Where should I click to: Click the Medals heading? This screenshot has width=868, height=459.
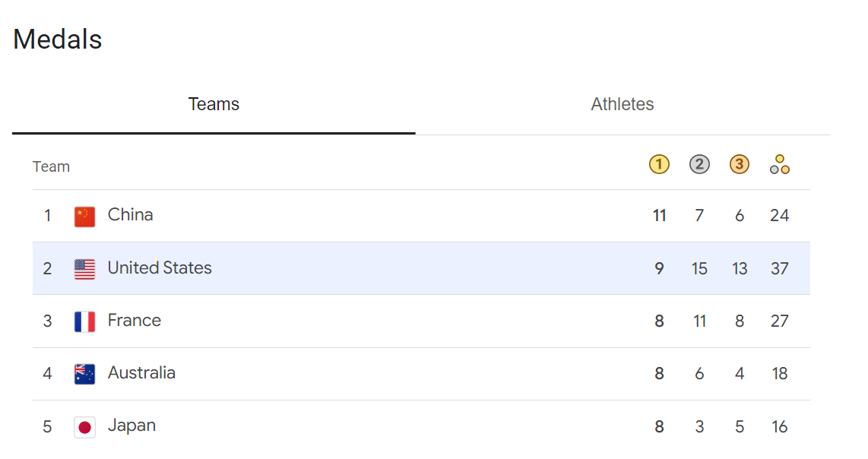tap(58, 40)
